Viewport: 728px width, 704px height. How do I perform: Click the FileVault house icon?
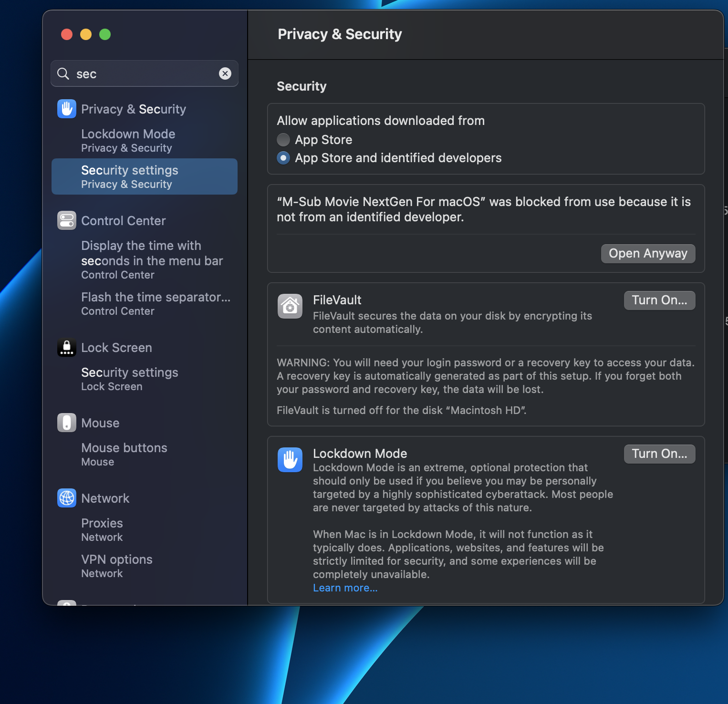pyautogui.click(x=290, y=306)
